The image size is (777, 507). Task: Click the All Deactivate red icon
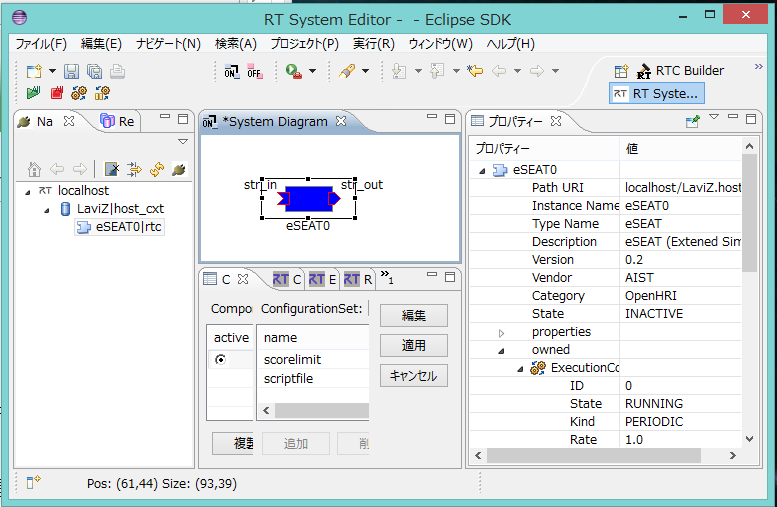pos(56,93)
